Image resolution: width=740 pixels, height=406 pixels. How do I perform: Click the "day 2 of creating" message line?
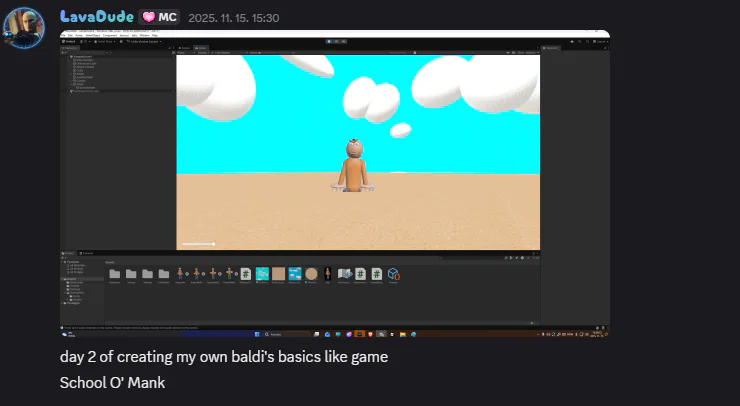tap(224, 357)
